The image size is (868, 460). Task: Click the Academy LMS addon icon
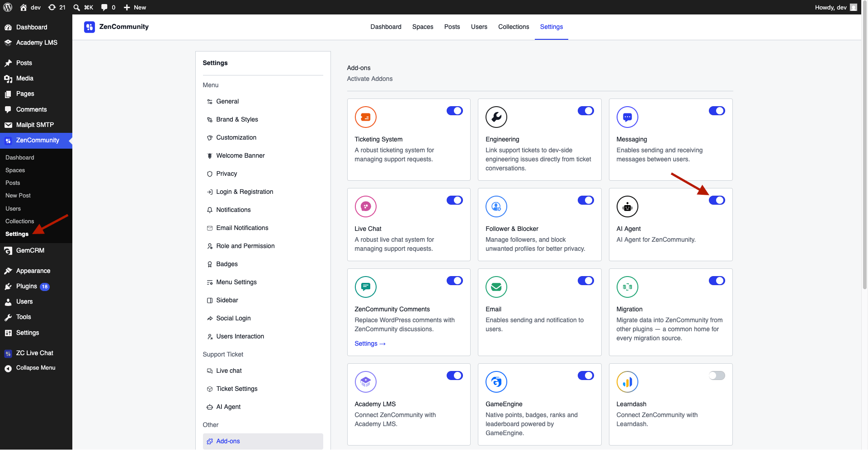(366, 382)
